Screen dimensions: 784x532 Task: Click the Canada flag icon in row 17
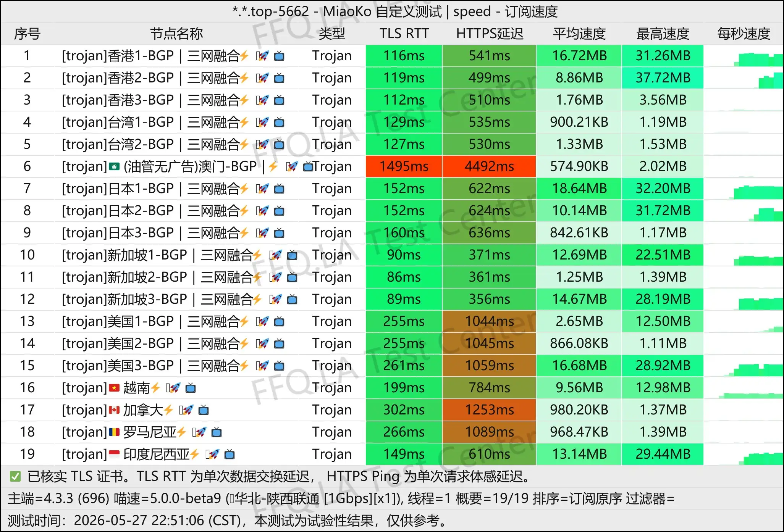click(114, 410)
